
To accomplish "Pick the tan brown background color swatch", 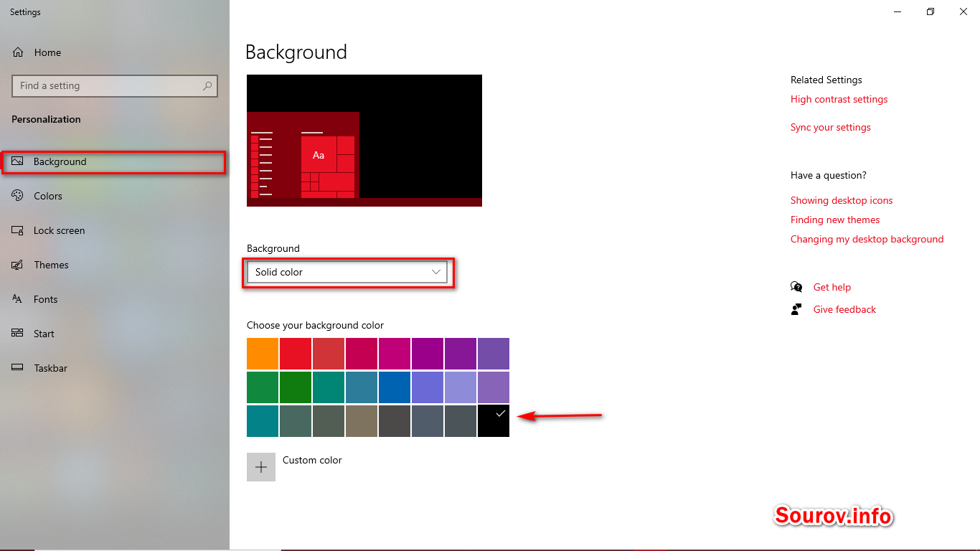I will 362,421.
